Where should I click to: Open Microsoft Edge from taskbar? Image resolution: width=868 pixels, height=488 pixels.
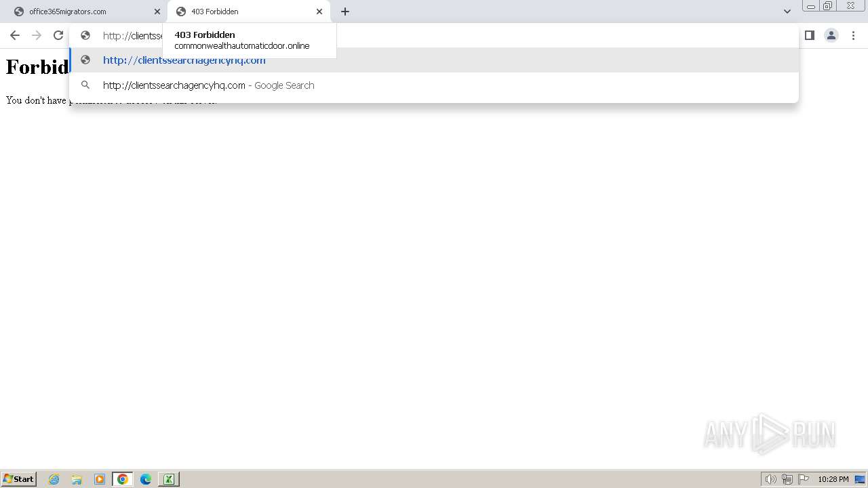(146, 479)
